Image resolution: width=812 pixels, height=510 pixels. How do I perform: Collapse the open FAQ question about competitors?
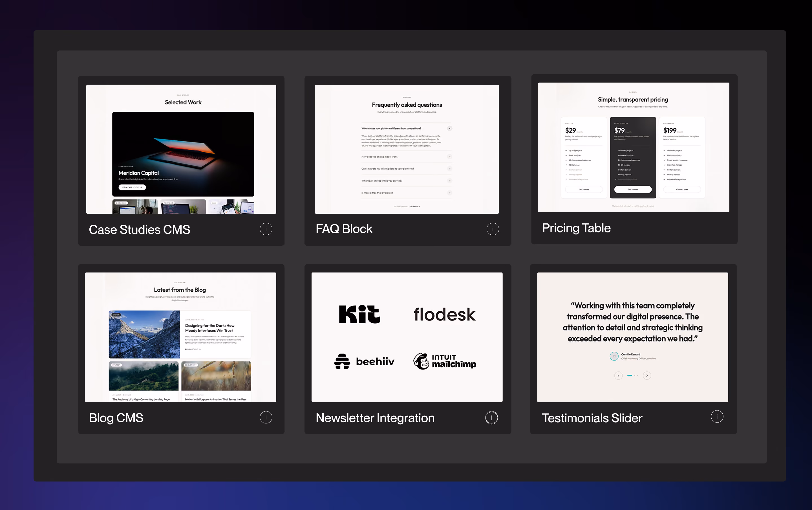(449, 128)
